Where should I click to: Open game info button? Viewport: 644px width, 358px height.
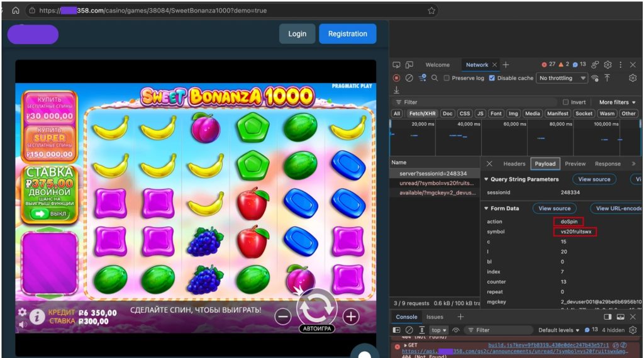tap(37, 317)
